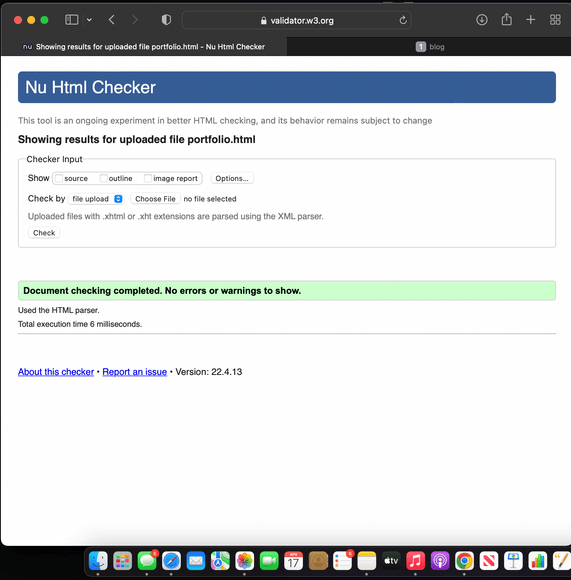The width and height of the screenshot is (571, 580).
Task: Open Finder from the Dock
Action: 98,561
